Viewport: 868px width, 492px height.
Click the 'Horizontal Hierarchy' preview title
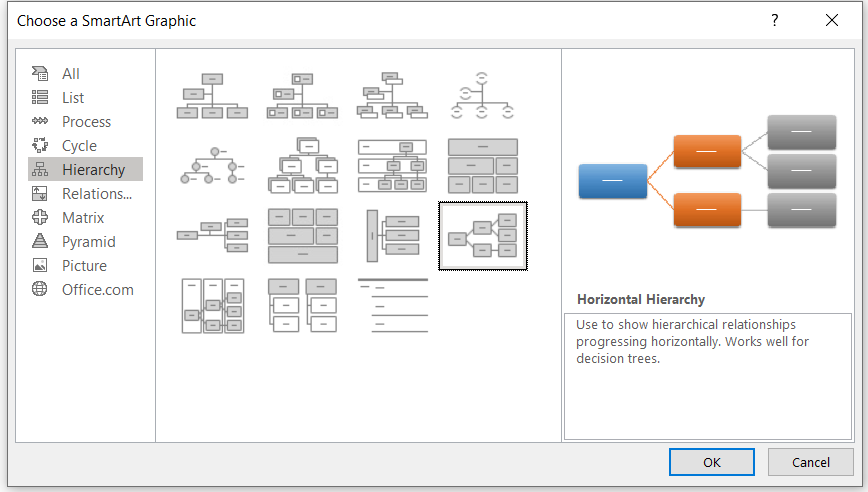point(641,299)
